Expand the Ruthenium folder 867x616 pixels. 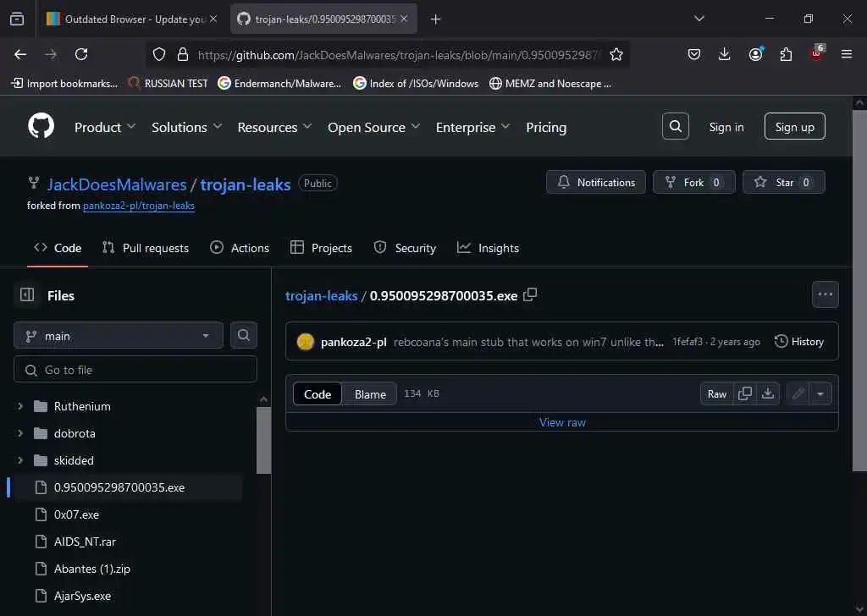tap(20, 406)
